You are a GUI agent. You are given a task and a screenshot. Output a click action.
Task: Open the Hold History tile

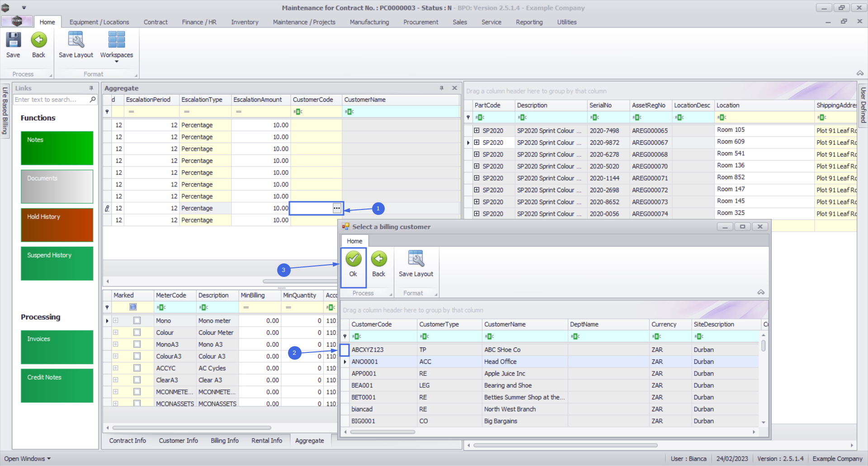pos(57,225)
